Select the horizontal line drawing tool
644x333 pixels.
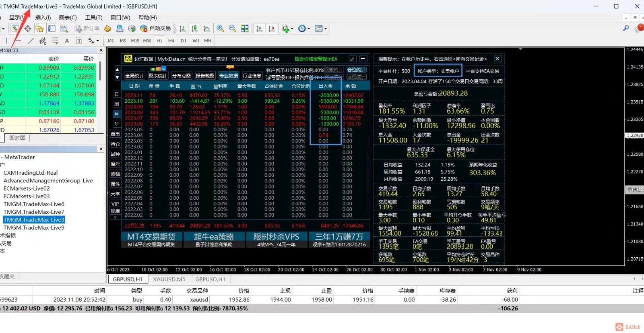click(19, 41)
